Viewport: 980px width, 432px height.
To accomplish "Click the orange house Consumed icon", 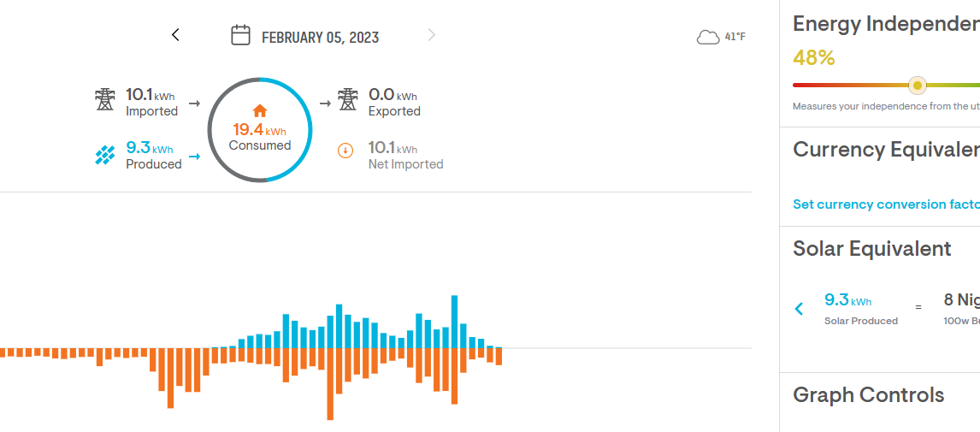I will click(260, 110).
